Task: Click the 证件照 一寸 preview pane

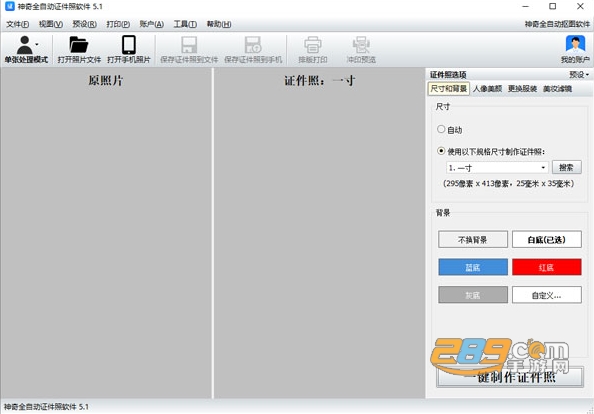Action: pyautogui.click(x=319, y=233)
